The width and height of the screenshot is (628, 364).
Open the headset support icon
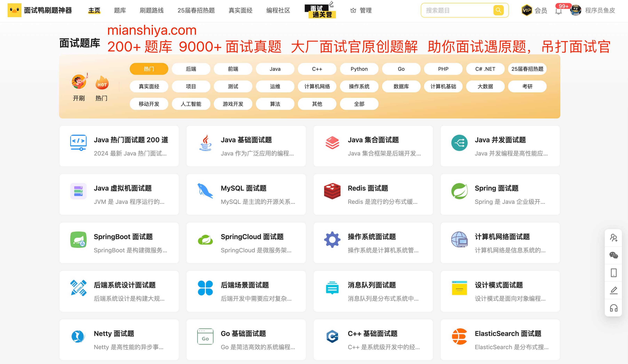point(613,308)
